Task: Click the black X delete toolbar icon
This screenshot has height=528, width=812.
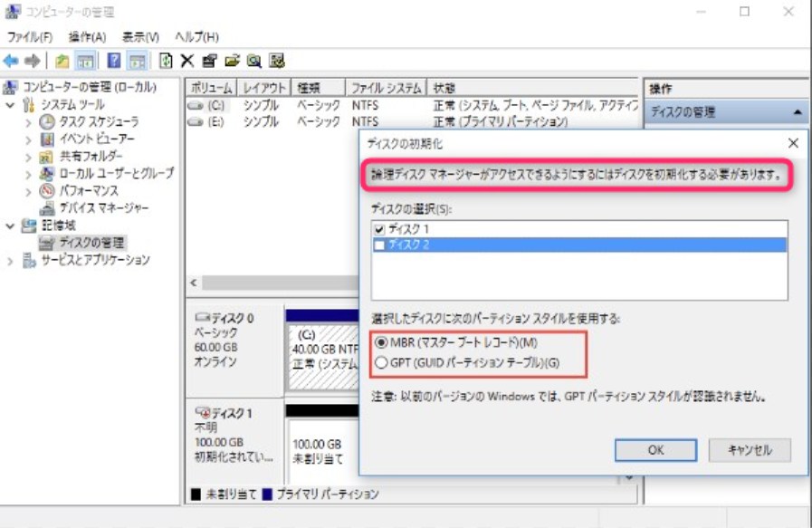Action: [187, 61]
